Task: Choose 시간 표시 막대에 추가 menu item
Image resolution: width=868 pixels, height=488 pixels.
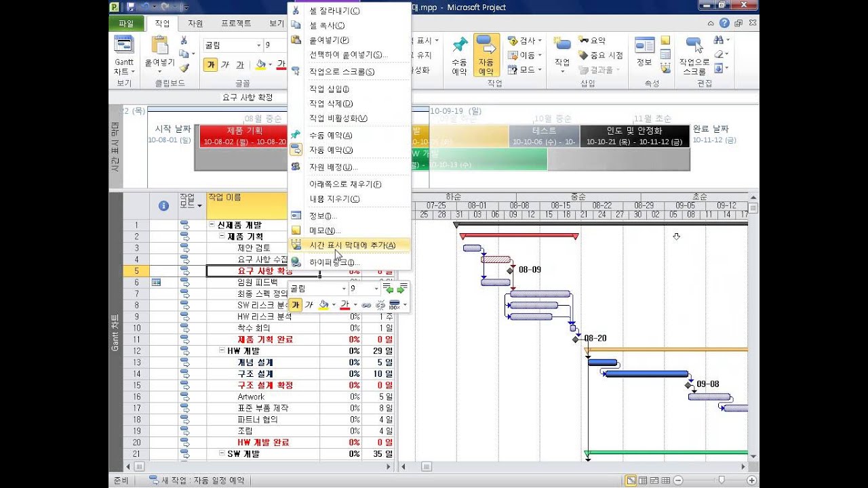Action: [x=350, y=245]
